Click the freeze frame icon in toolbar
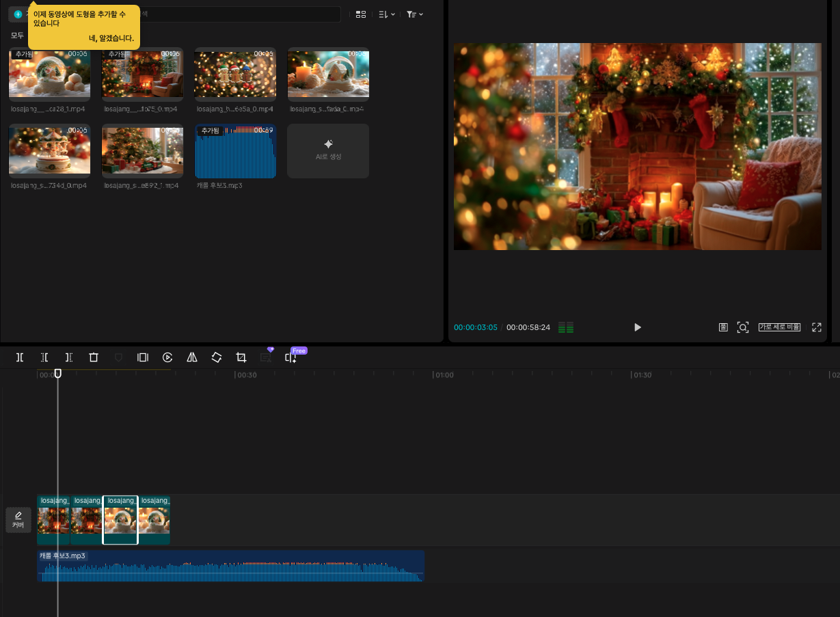The width and height of the screenshot is (840, 617). pos(143,357)
